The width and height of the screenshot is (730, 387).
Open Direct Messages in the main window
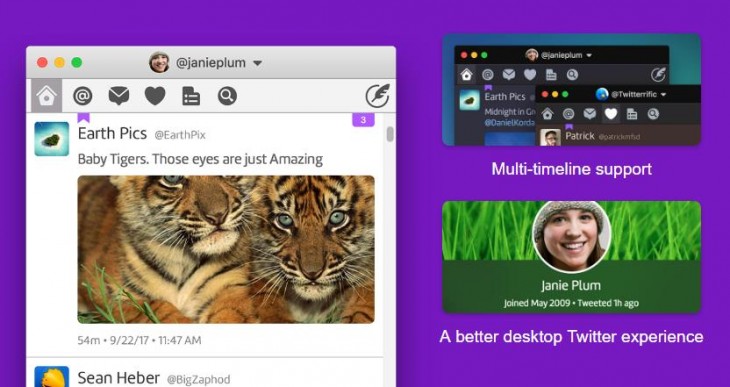pos(119,96)
